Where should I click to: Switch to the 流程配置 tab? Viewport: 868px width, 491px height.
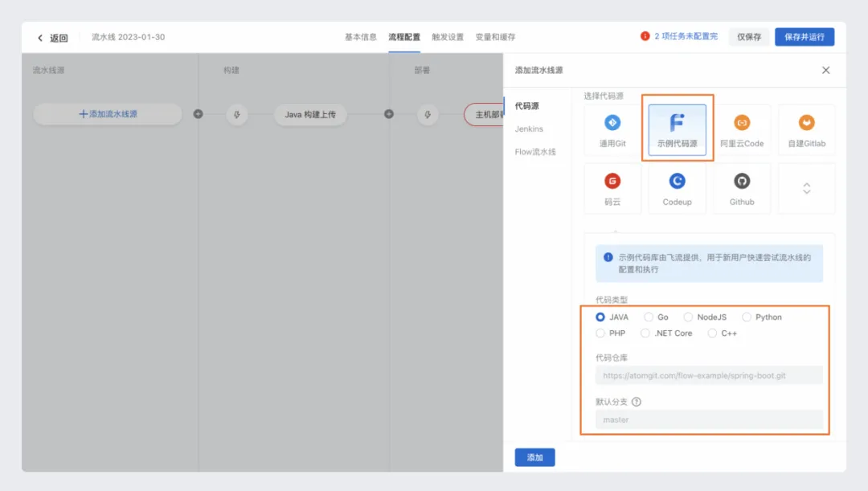[x=404, y=37]
